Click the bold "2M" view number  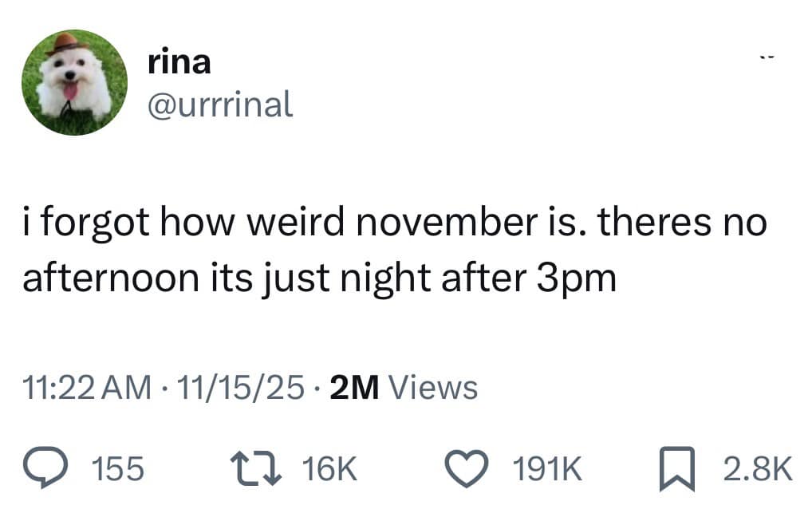click(x=354, y=388)
